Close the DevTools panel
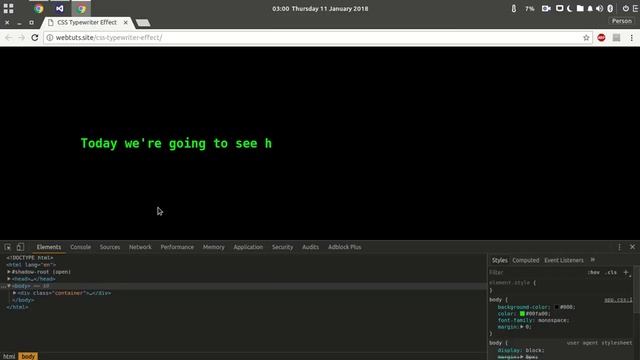Viewport: 640px width, 360px height. click(x=632, y=247)
